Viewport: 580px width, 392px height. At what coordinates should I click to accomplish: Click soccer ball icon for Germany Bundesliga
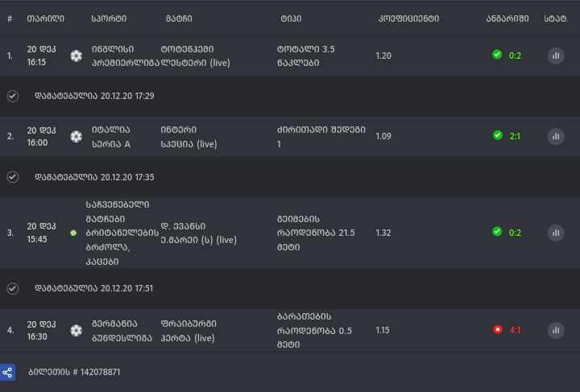click(76, 330)
